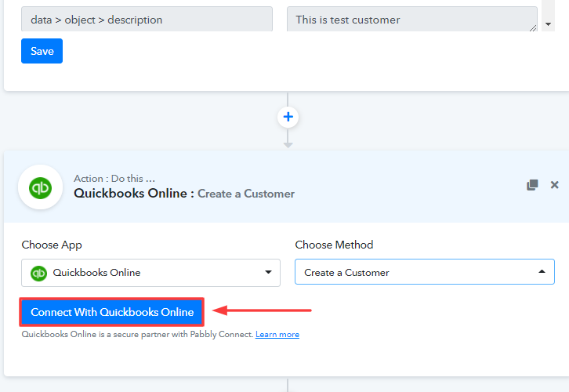Duplicate the Quickbooks action step
The height and width of the screenshot is (392, 569).
[532, 185]
